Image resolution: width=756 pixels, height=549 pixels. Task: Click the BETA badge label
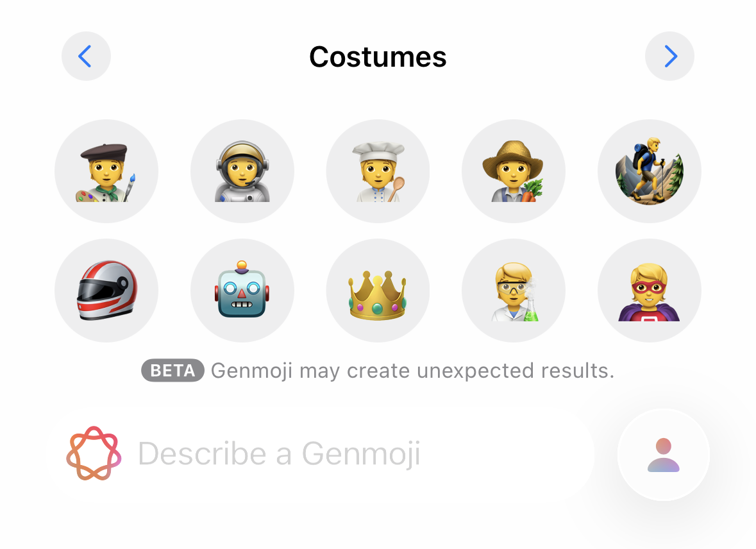coord(172,371)
